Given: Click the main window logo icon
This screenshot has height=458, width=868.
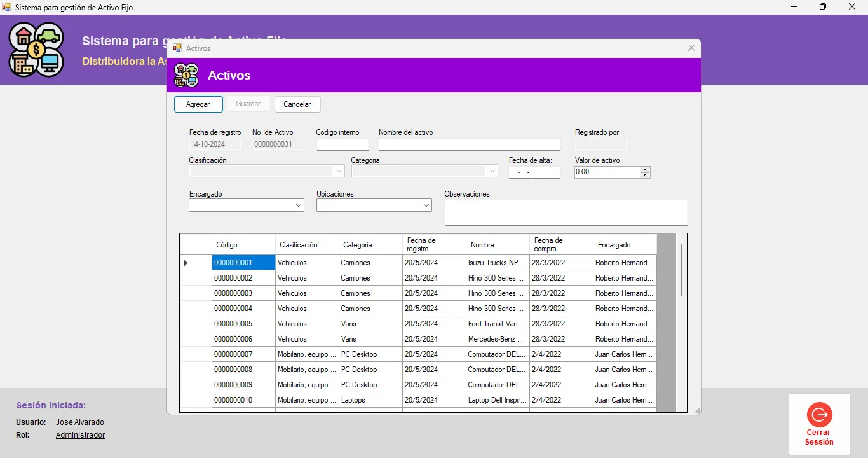Looking at the screenshot, I should 36,50.
